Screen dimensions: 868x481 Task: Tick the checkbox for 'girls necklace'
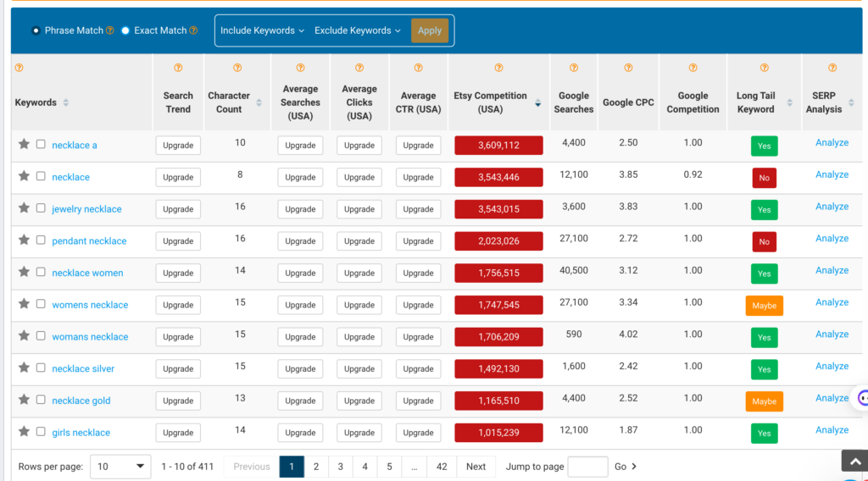pyautogui.click(x=41, y=432)
